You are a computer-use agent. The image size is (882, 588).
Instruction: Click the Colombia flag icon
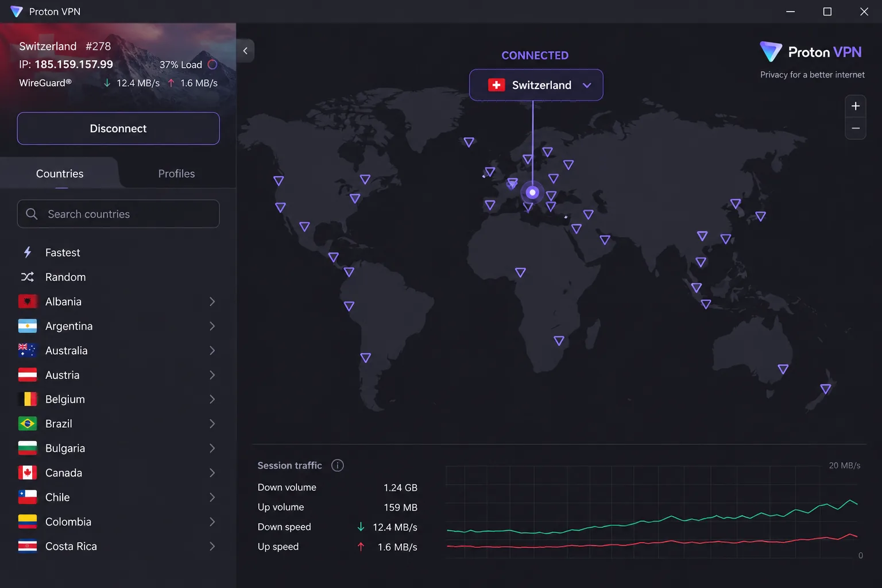(28, 521)
